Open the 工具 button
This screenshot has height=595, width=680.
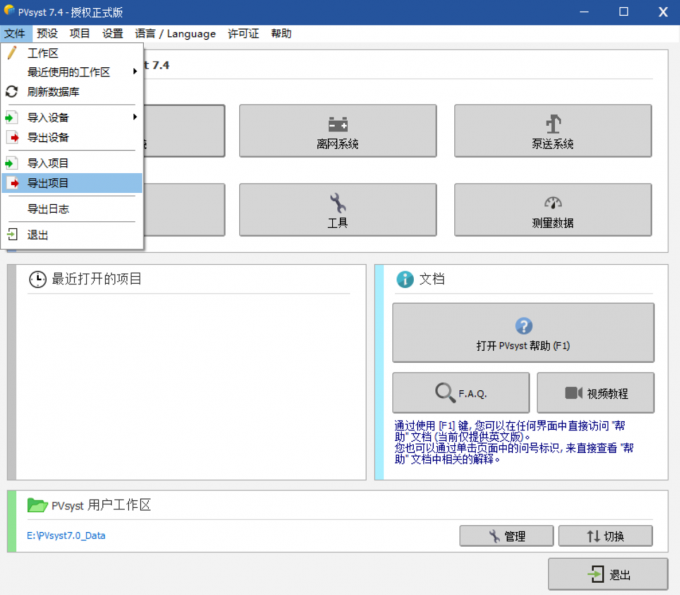[338, 210]
